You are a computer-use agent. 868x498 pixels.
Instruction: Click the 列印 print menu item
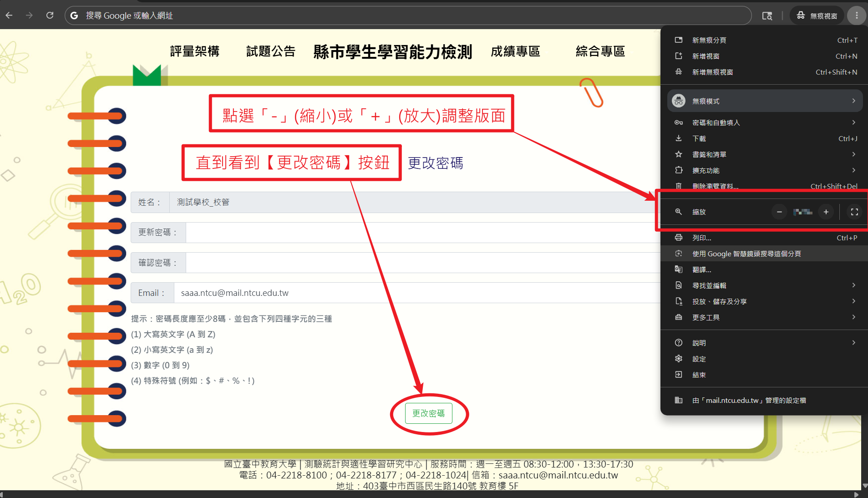765,238
